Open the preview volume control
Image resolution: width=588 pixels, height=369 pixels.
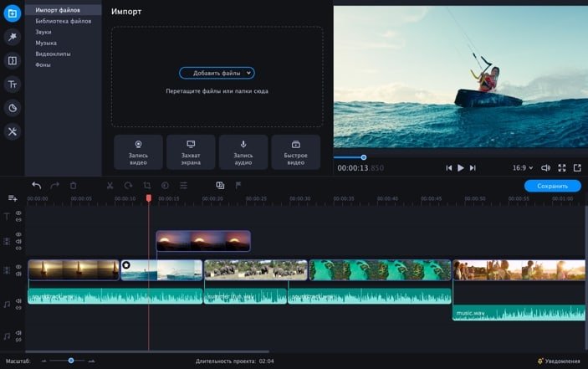point(545,168)
